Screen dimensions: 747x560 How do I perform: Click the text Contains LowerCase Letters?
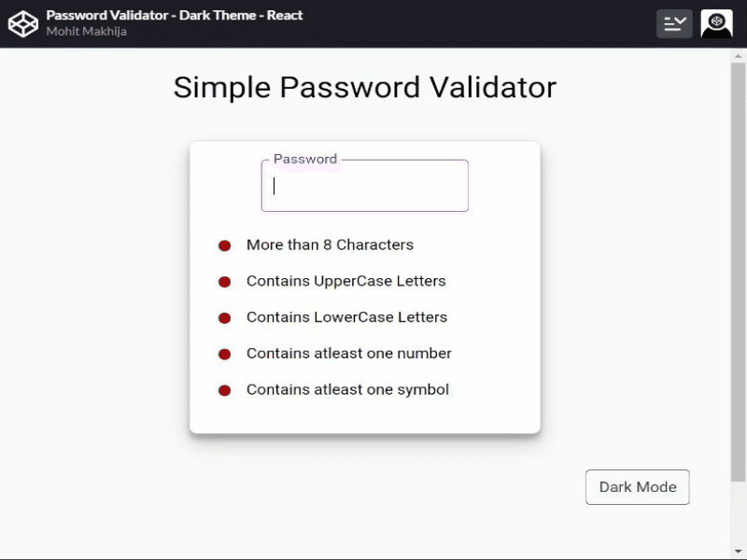click(x=346, y=317)
